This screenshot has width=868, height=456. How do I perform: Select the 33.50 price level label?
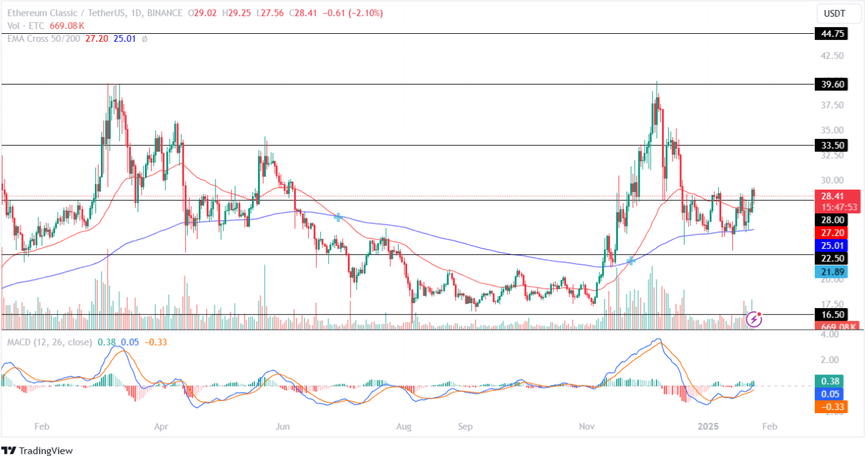pos(831,145)
